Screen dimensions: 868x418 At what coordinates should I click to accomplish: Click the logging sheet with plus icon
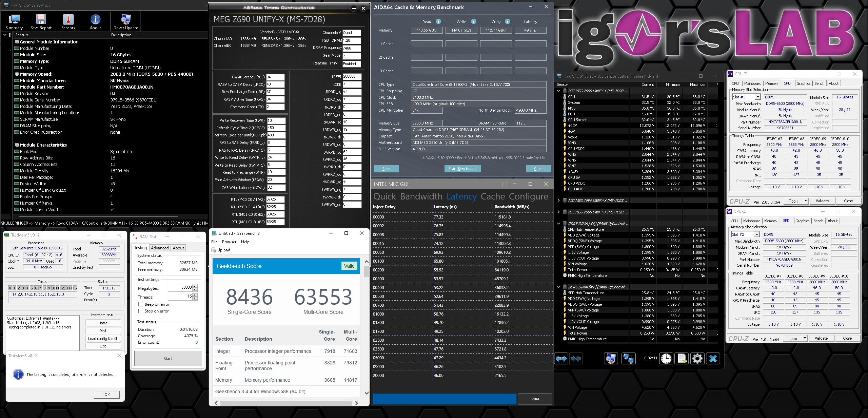(682, 359)
